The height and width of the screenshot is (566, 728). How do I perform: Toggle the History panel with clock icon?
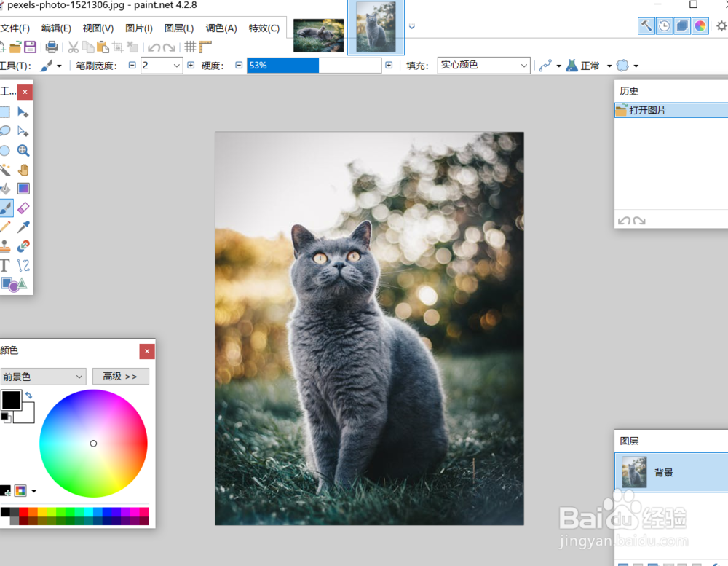tap(663, 25)
